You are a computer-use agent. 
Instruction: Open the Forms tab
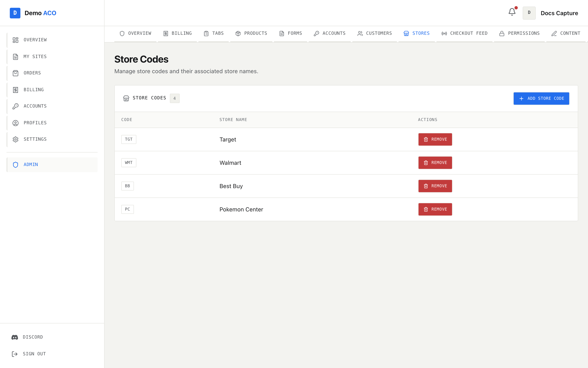(291, 34)
